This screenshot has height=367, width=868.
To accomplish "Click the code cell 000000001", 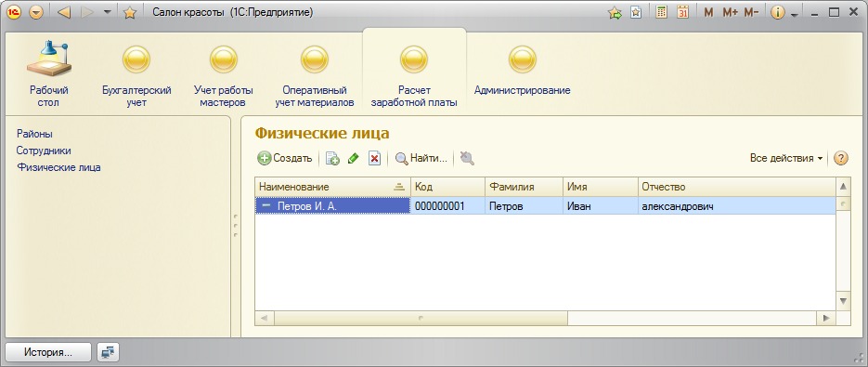I will pyautogui.click(x=447, y=206).
